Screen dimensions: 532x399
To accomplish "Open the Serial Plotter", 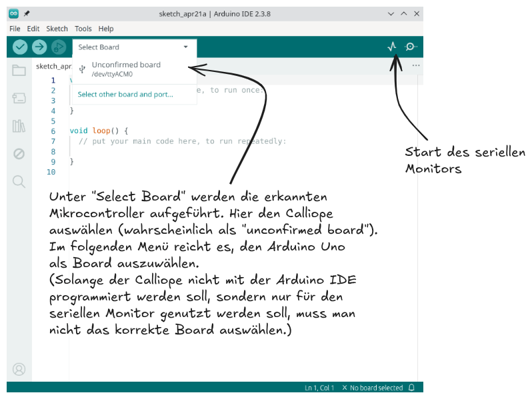I will tap(392, 47).
